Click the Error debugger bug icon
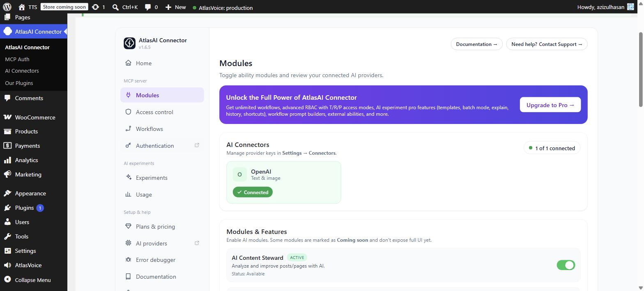 (x=128, y=259)
